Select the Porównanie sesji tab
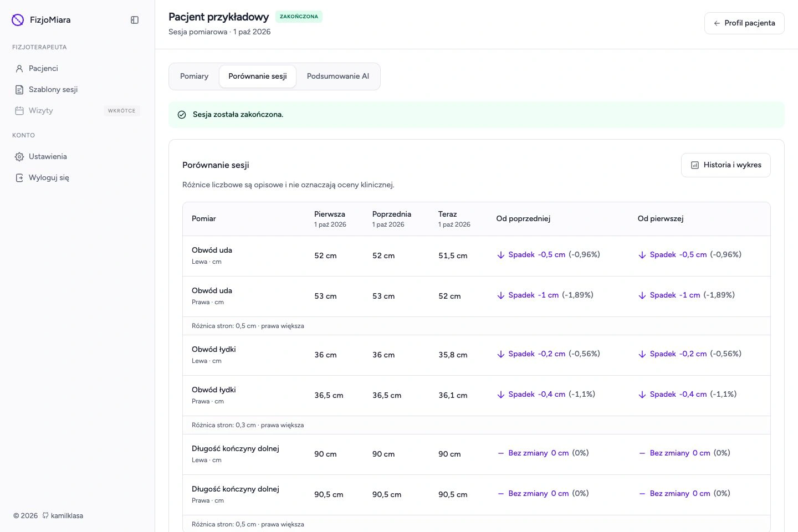 pyautogui.click(x=258, y=76)
